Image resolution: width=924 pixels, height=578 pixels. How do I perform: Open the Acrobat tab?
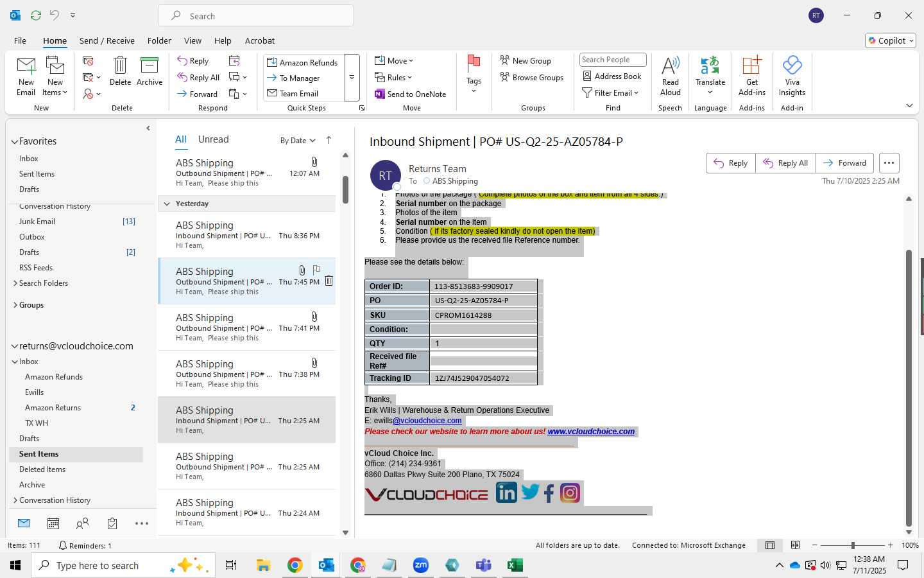(x=260, y=40)
